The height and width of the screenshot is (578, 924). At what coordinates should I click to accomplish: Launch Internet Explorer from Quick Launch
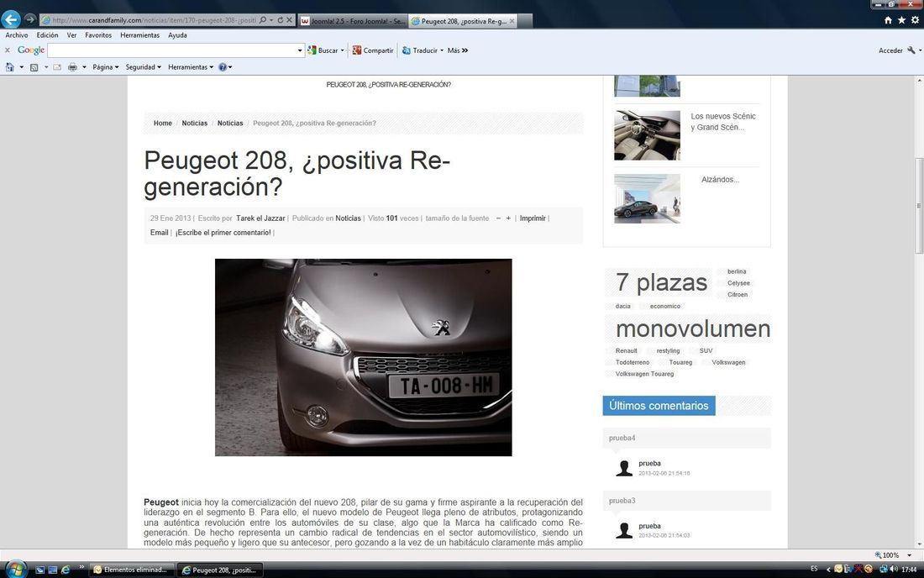tap(66, 570)
